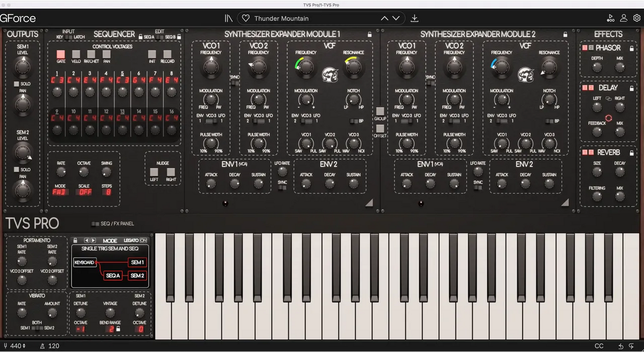Click the Module 1 VCF Frequency knob
Viewport: 644px width, 352px height.
pyautogui.click(x=305, y=67)
